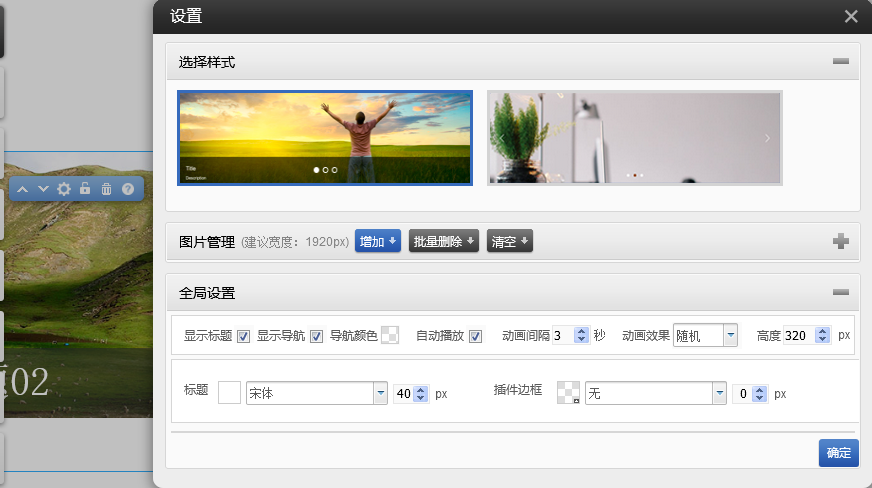The image size is (872, 488).
Task: Select the sunset silhouette slider style thumbnail
Action: point(325,138)
